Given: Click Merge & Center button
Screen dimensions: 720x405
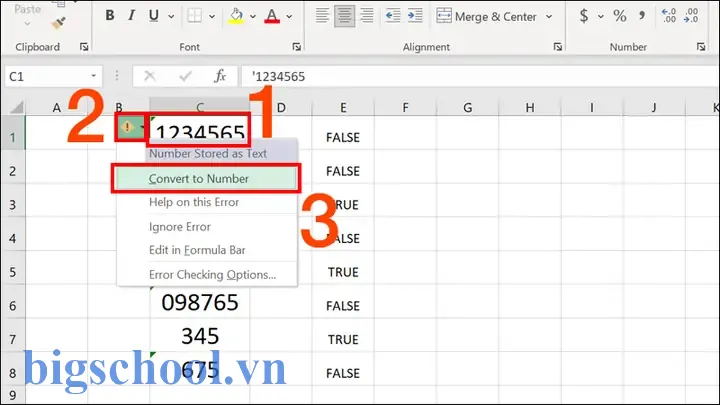Looking at the screenshot, I should tap(487, 17).
